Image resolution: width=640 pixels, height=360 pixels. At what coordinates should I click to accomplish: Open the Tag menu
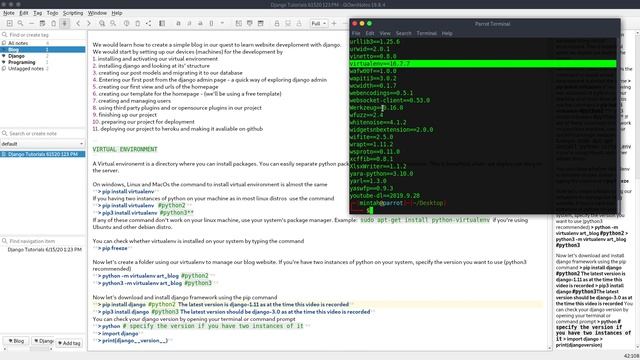38,13
